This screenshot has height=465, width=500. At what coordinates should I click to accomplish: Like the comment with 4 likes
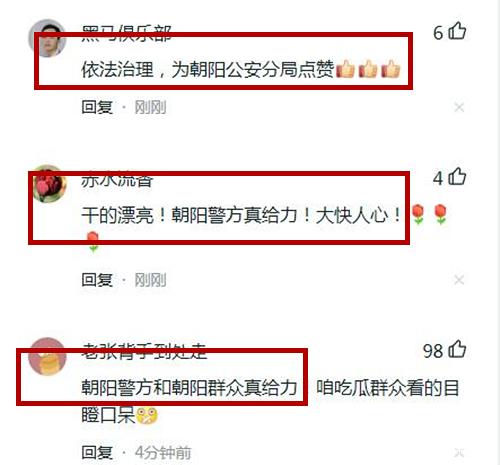(457, 176)
